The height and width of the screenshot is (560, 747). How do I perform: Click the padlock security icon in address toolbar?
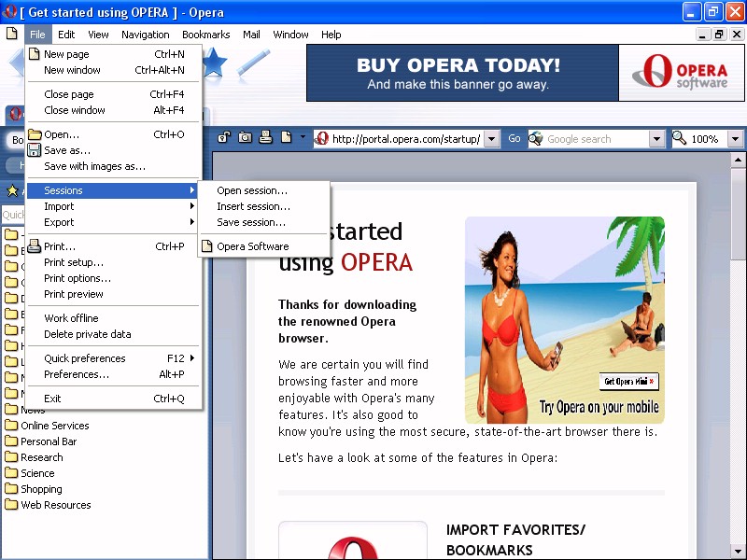pos(224,138)
